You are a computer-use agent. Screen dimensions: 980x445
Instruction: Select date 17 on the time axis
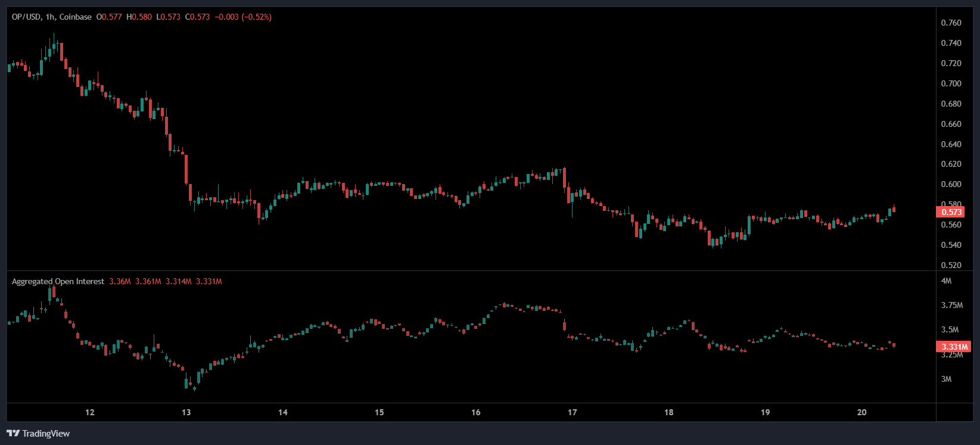573,412
